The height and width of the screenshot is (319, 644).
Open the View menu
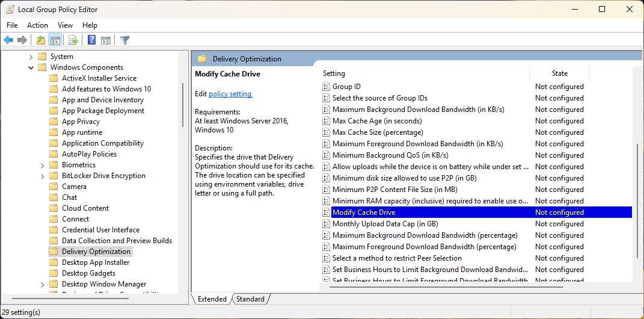[65, 25]
